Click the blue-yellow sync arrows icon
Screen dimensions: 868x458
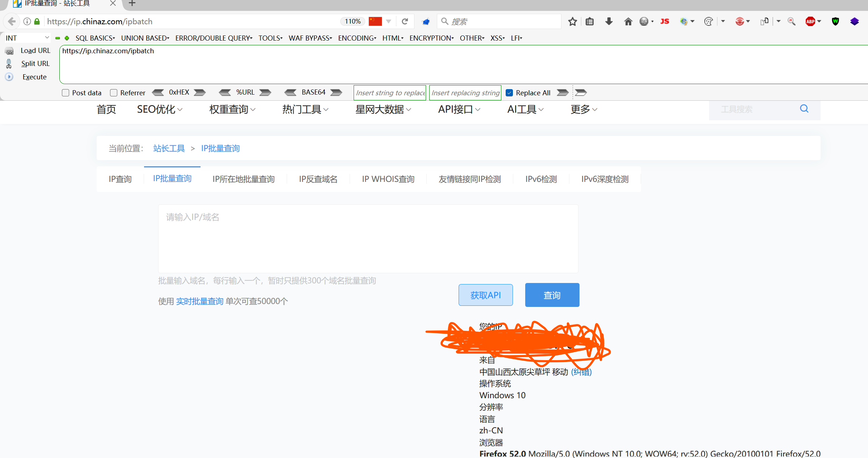click(x=684, y=22)
